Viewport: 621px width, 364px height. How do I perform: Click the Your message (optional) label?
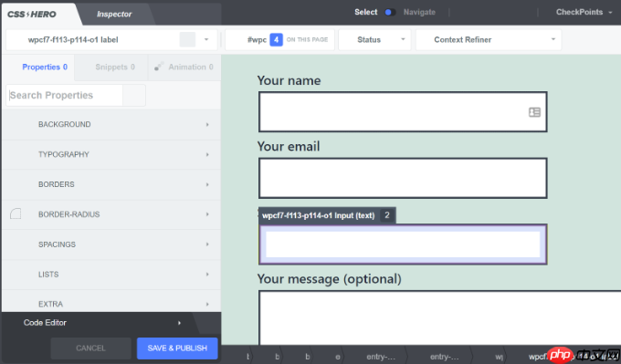(x=329, y=279)
